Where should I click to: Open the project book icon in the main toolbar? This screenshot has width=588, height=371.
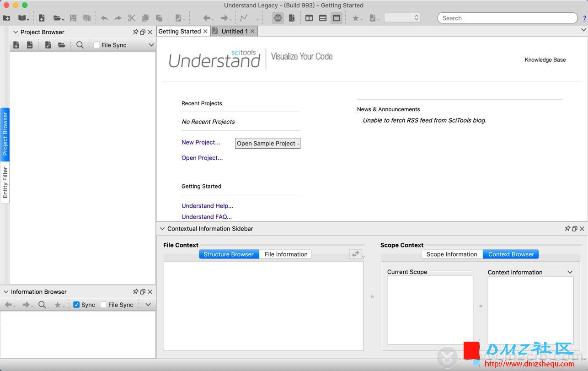pyautogui.click(x=22, y=18)
